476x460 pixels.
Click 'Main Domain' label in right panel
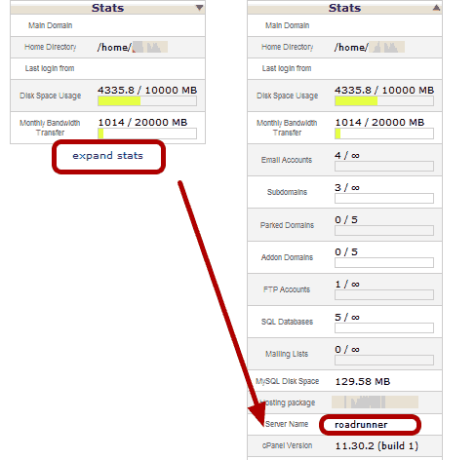click(287, 25)
